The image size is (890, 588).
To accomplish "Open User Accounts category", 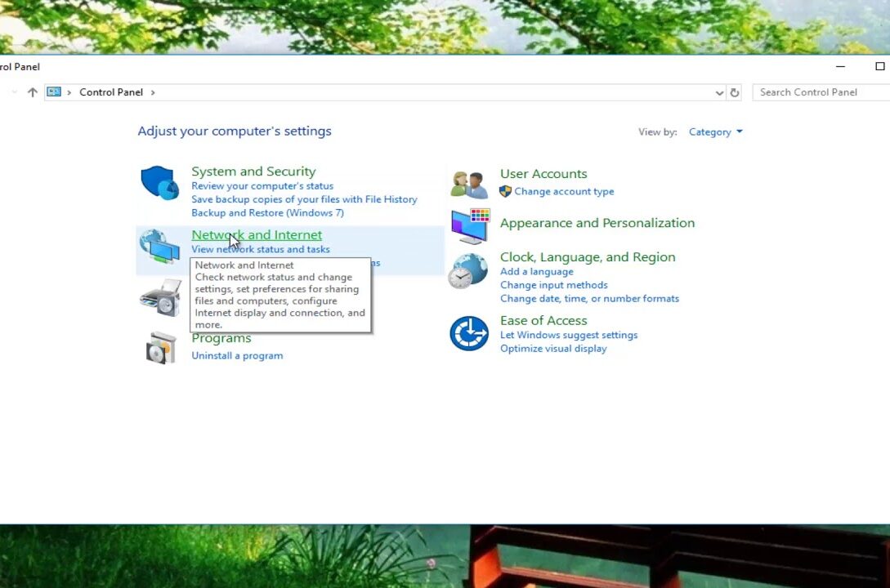I will click(543, 174).
